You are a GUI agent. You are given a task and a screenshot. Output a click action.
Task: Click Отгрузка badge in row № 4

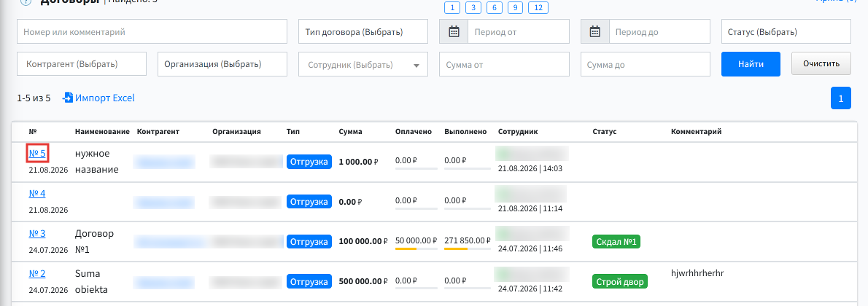(309, 201)
